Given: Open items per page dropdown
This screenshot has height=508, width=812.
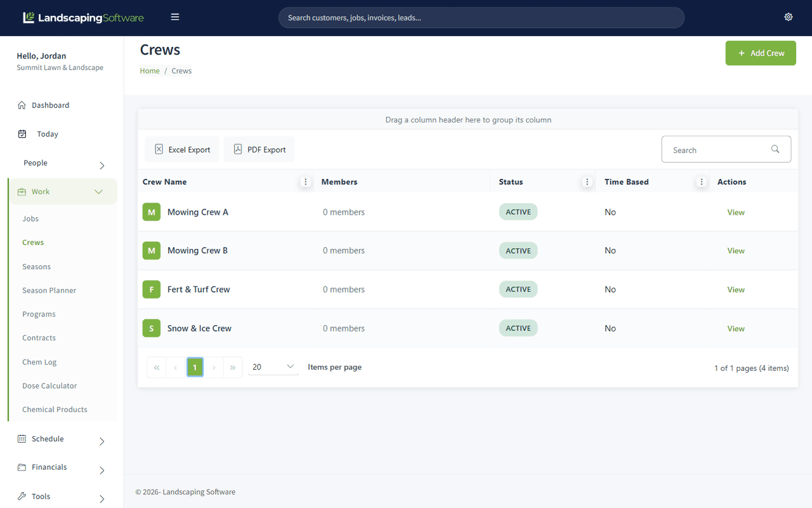Looking at the screenshot, I should coord(273,367).
